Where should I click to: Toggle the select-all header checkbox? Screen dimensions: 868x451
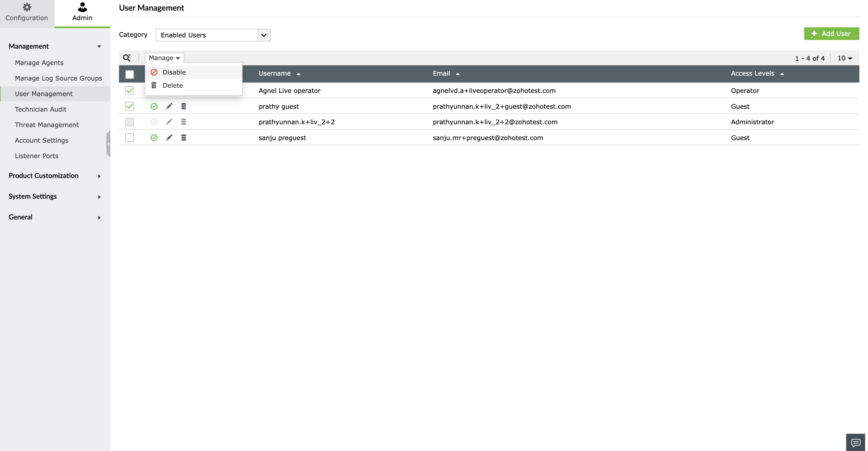129,74
